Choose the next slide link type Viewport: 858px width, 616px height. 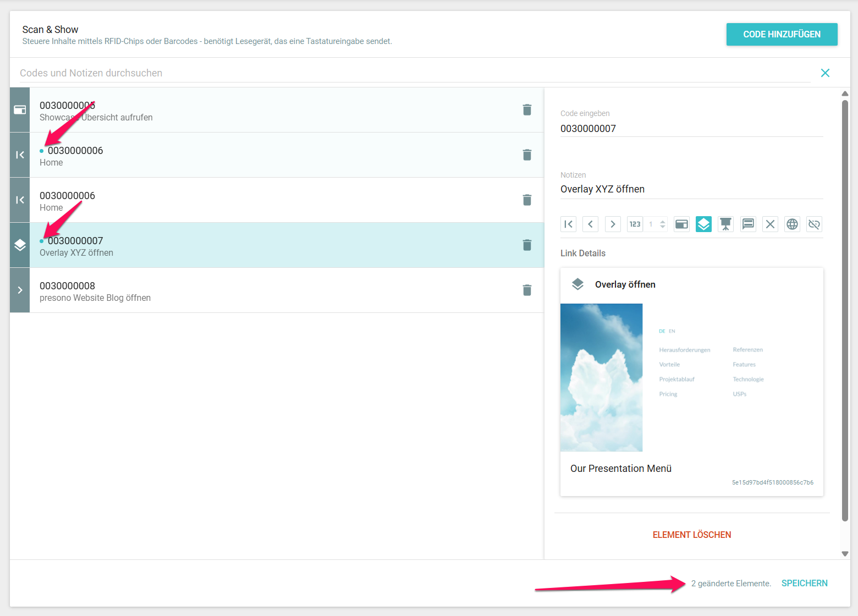(x=613, y=224)
